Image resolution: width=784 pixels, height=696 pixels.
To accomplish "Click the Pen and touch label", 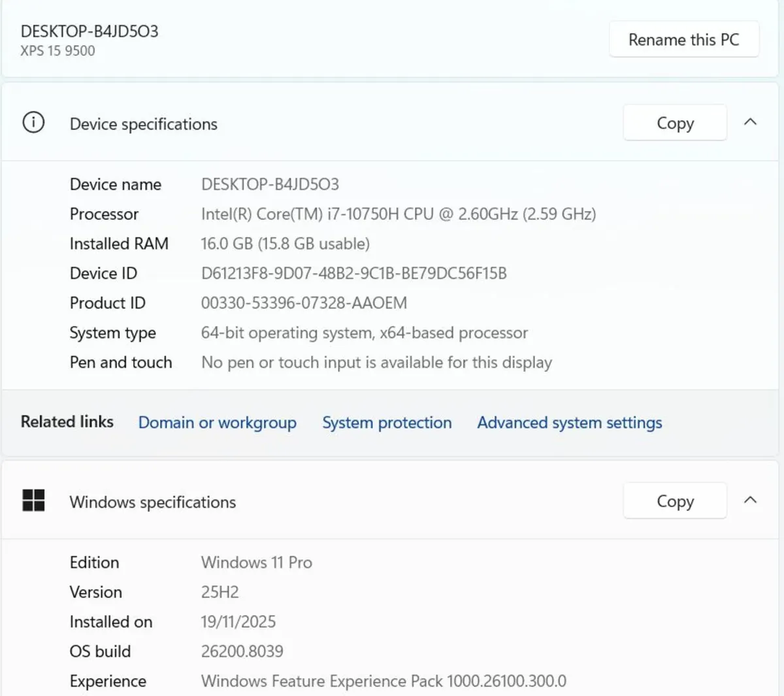I will (x=121, y=362).
